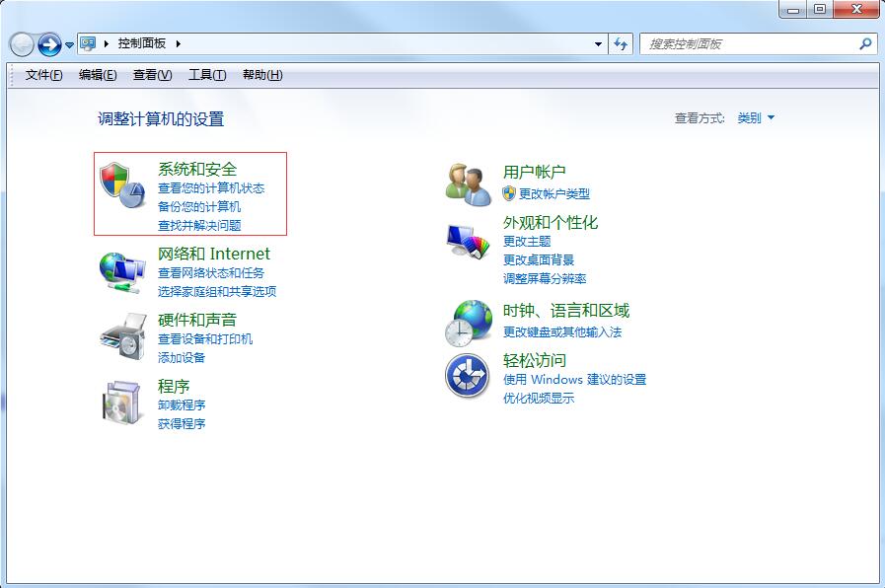Click 优化视频显示 link
885x588 pixels.
(x=539, y=398)
